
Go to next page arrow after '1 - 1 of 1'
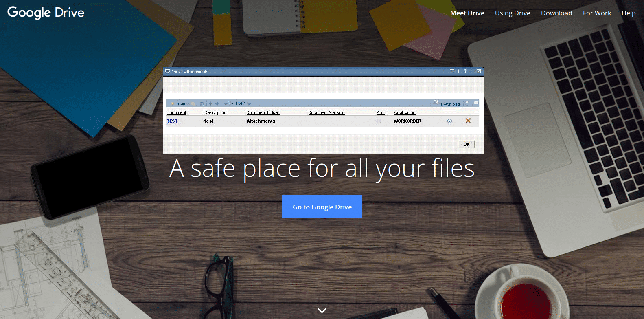pyautogui.click(x=249, y=103)
